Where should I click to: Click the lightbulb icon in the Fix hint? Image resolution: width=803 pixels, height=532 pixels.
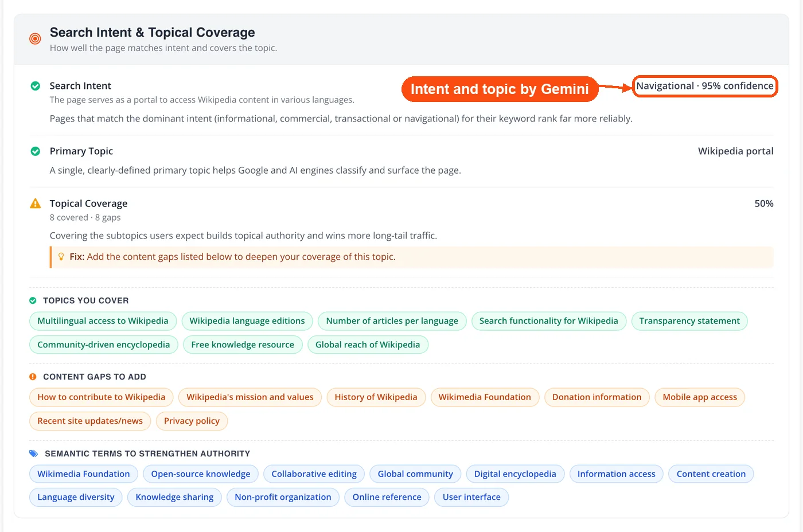tap(61, 257)
